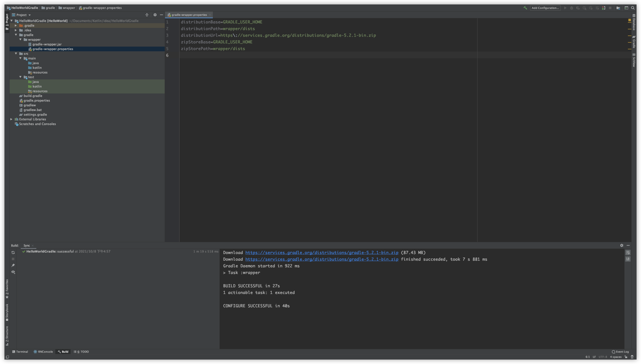This screenshot has height=364, width=641.
Task: Toggle soft-wrap in build output panel
Action: click(x=628, y=253)
